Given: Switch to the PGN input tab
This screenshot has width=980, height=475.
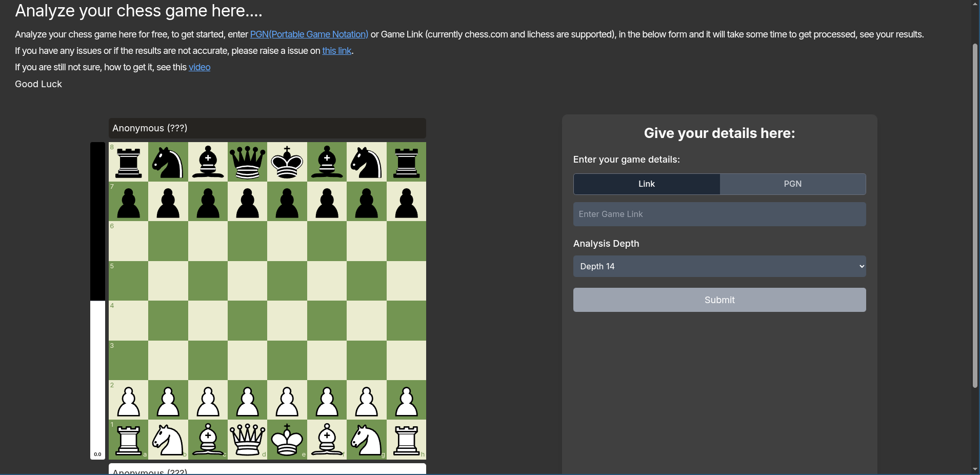Looking at the screenshot, I should click(x=792, y=184).
